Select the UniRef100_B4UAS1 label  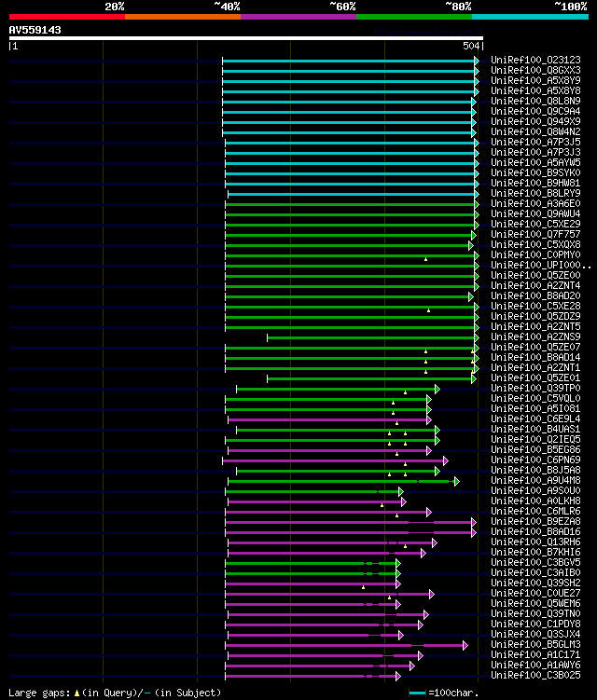point(535,430)
